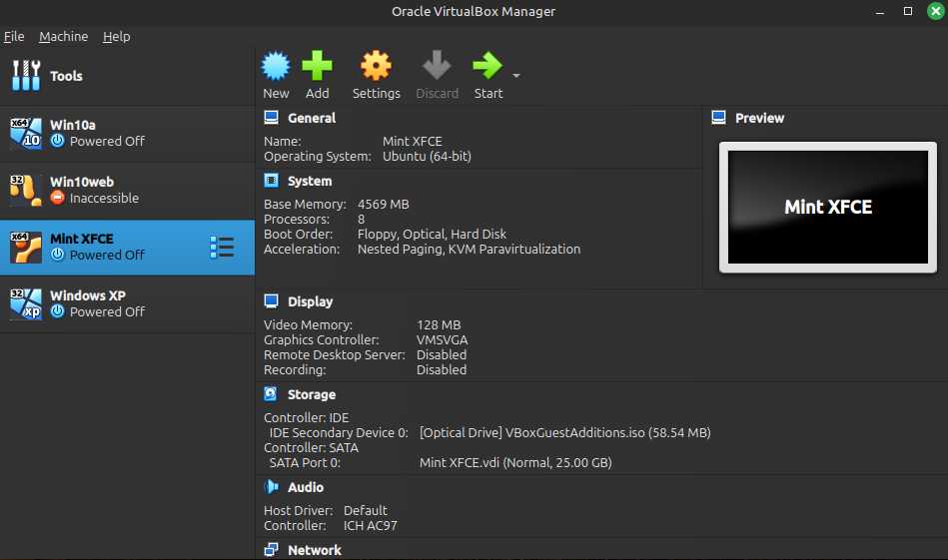
Task: Click the Display section header
Action: (x=310, y=301)
